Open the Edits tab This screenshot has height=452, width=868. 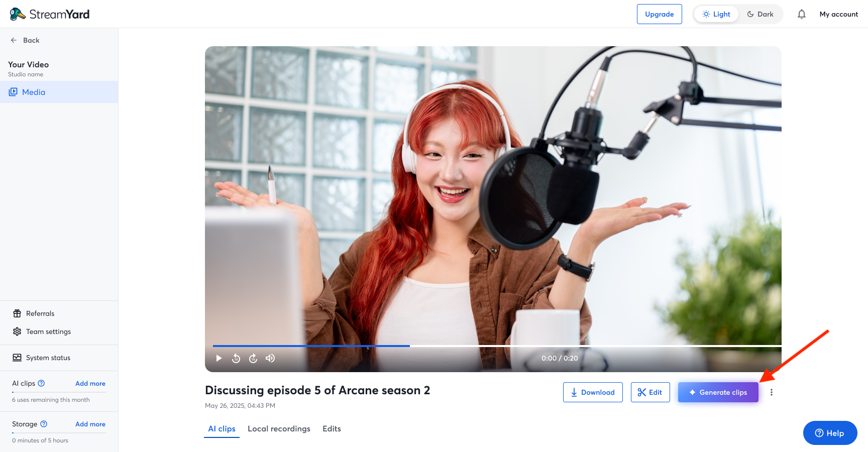pos(332,428)
